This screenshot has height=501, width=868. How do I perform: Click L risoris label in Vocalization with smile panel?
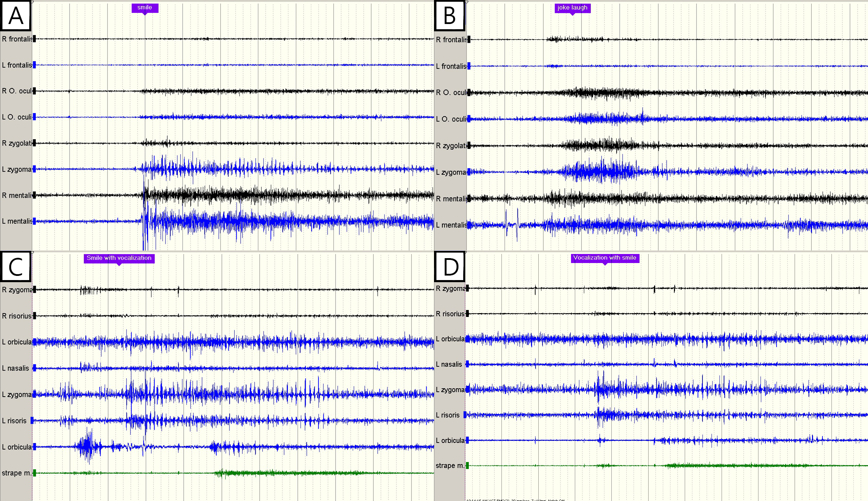(448, 415)
